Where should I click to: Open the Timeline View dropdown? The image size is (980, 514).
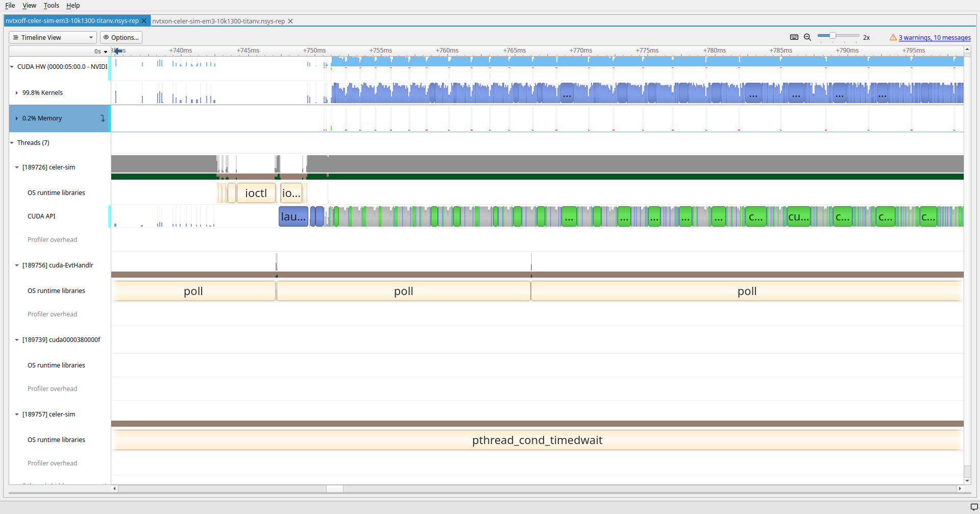[x=53, y=38]
